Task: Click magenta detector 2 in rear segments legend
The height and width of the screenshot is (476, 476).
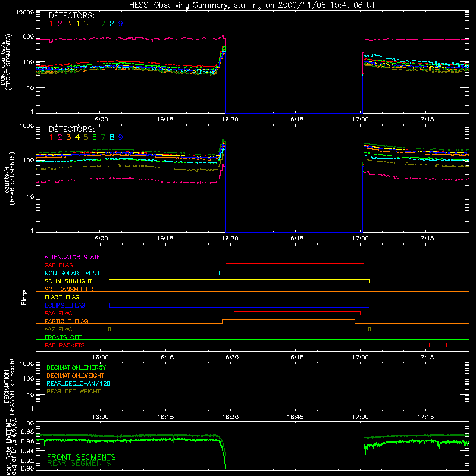Action: (x=60, y=137)
